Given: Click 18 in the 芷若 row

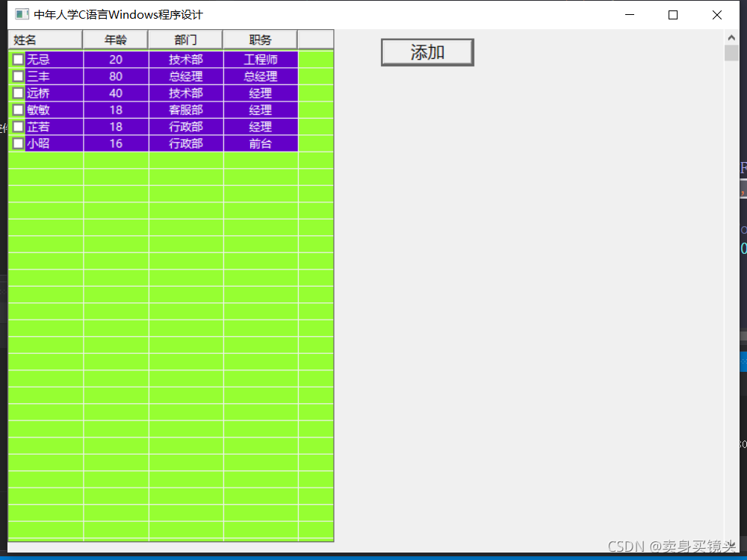Looking at the screenshot, I should point(116,127).
